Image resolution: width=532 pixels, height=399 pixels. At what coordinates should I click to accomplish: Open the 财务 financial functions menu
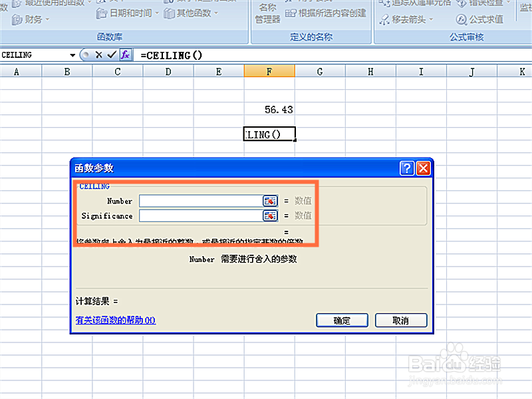[31, 20]
